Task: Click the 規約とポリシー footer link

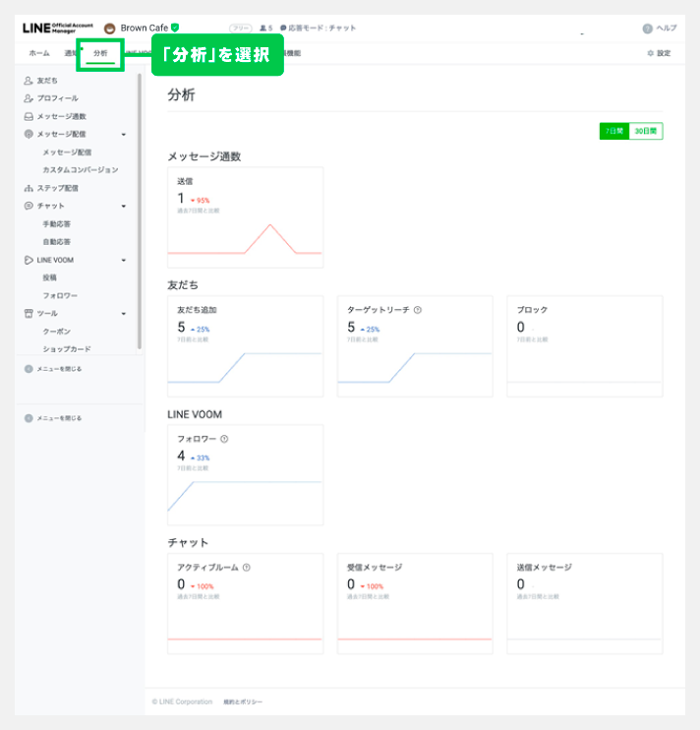Action: 243,701
